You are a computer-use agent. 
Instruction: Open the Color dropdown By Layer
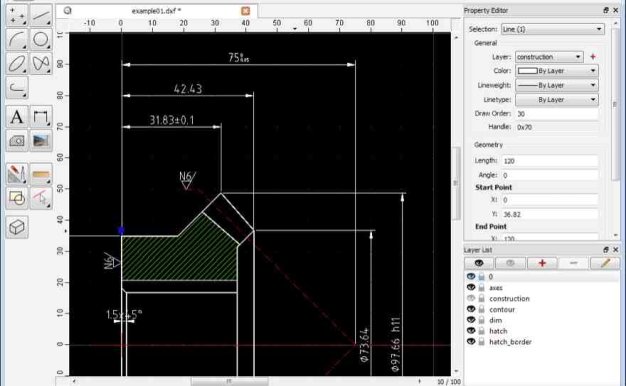(557, 71)
